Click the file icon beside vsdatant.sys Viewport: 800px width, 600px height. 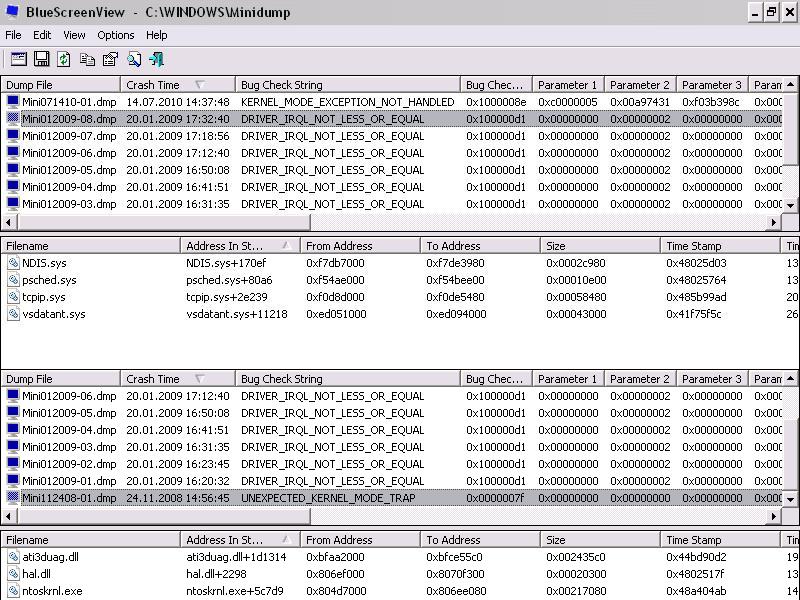(x=13, y=314)
